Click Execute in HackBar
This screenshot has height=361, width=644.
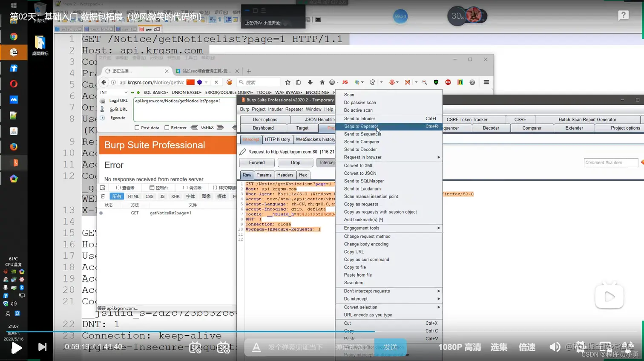pyautogui.click(x=118, y=118)
